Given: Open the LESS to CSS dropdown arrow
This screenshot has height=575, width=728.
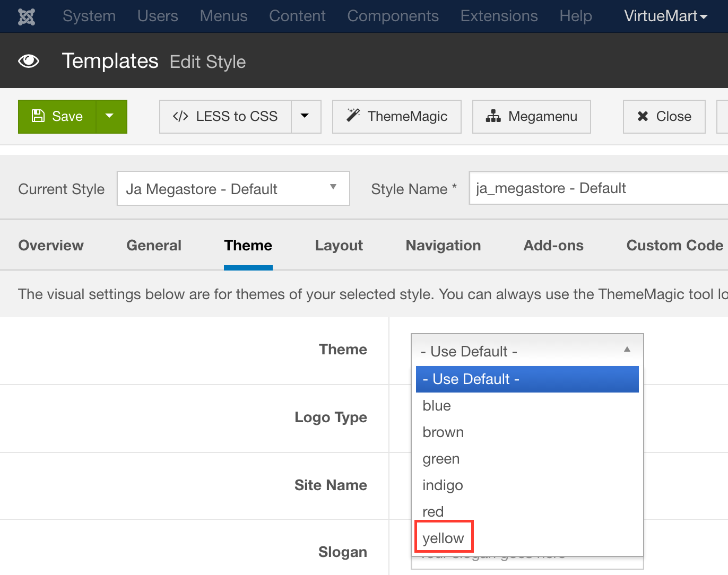Looking at the screenshot, I should click(305, 116).
